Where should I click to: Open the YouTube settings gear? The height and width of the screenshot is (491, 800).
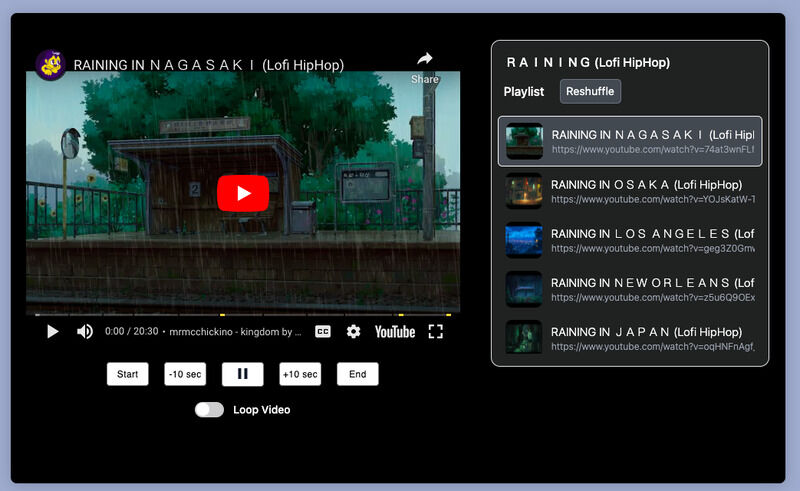(353, 332)
